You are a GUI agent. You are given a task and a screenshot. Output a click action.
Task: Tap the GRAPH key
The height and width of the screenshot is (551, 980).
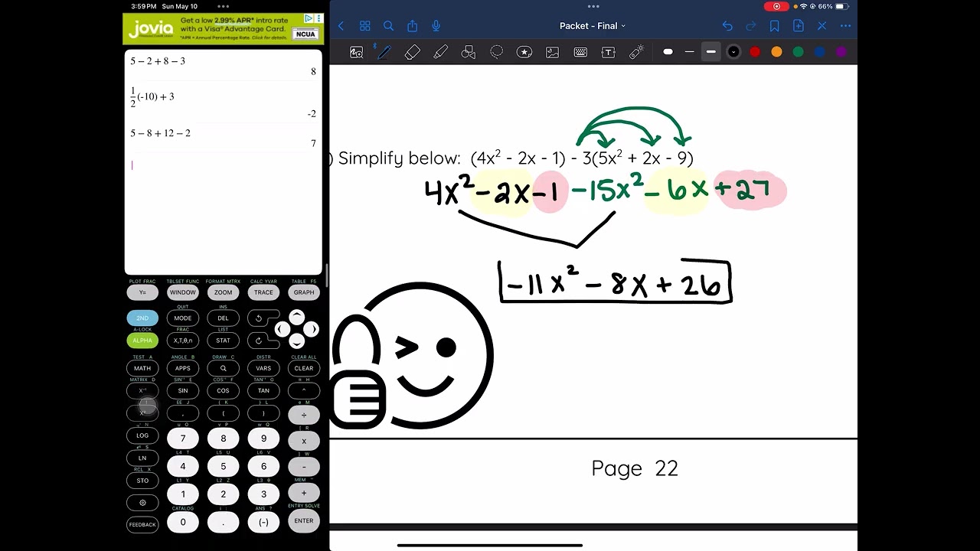pyautogui.click(x=304, y=292)
